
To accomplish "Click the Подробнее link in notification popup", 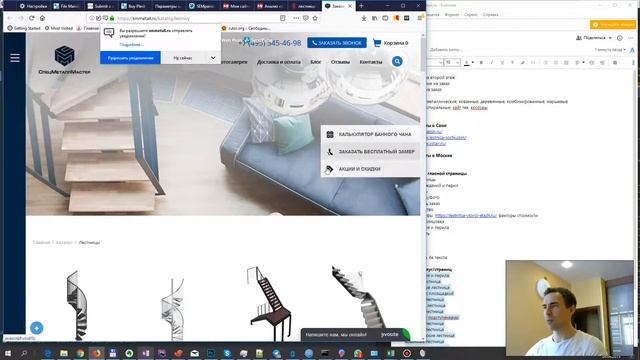I will click(x=131, y=44).
